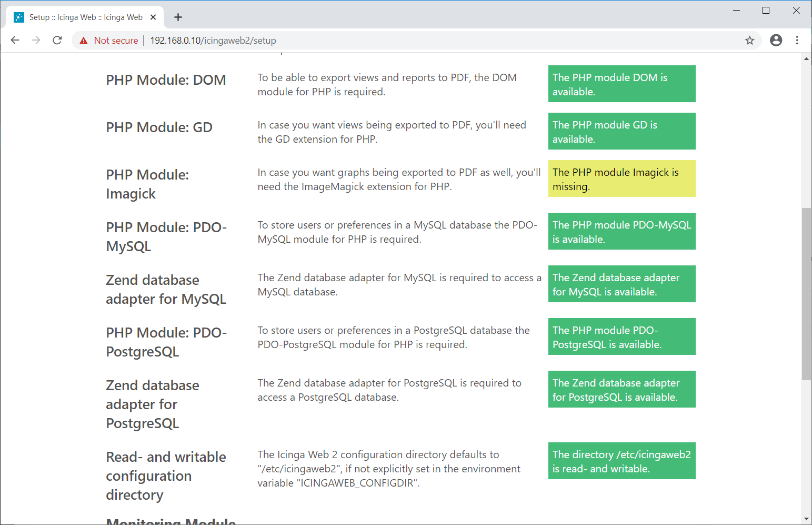Click the "PHP Module: DOM" heading
This screenshot has height=525, width=812.
tap(166, 80)
